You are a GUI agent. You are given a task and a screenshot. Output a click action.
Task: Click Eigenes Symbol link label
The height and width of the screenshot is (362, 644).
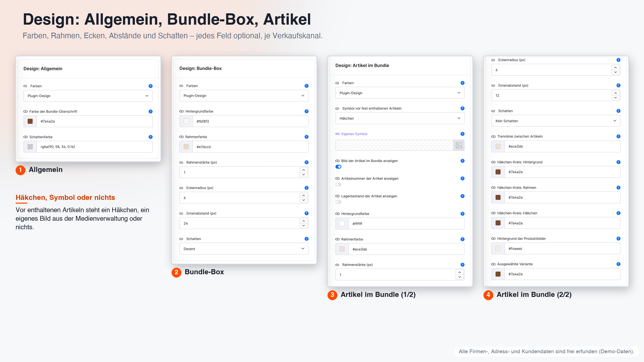click(x=354, y=134)
